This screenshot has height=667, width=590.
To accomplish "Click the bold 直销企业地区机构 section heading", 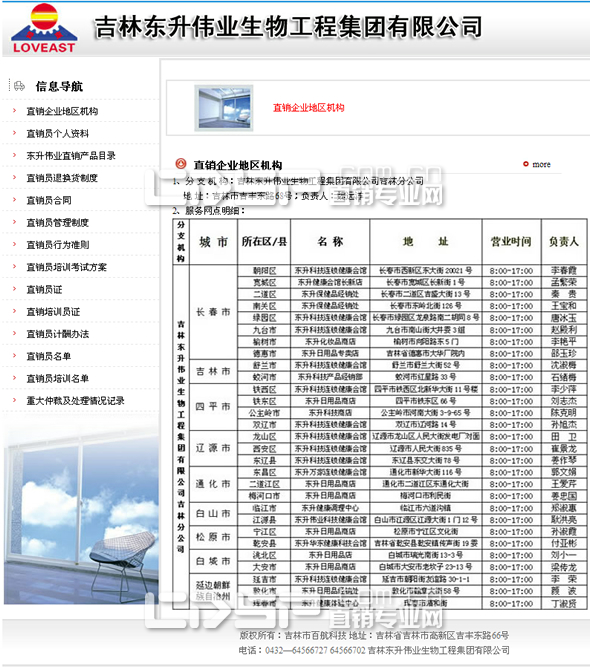I will (x=238, y=165).
